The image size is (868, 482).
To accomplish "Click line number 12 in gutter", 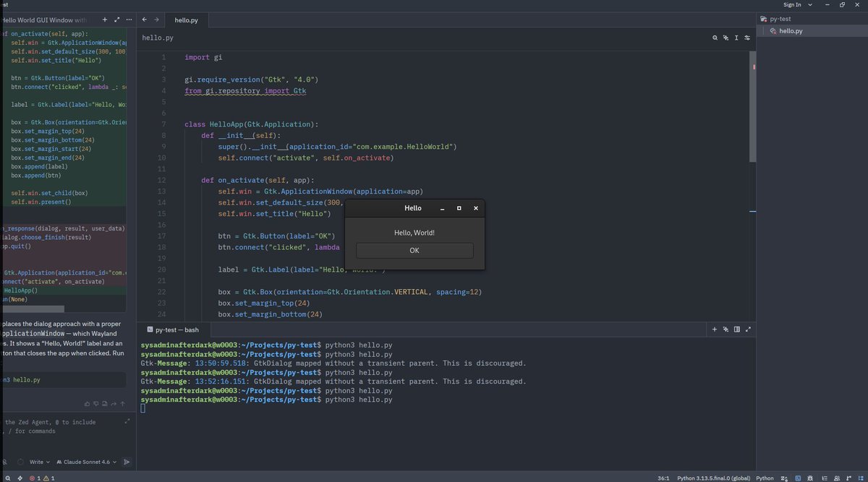I will (x=161, y=180).
